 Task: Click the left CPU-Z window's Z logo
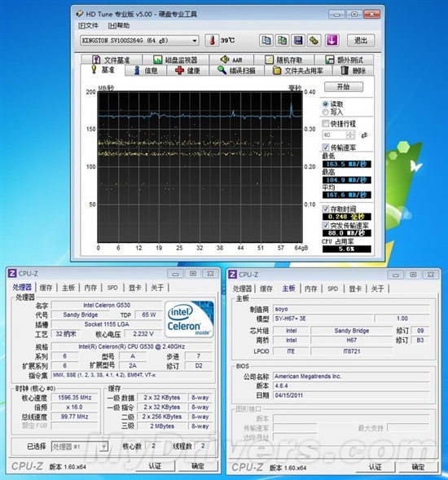12,273
